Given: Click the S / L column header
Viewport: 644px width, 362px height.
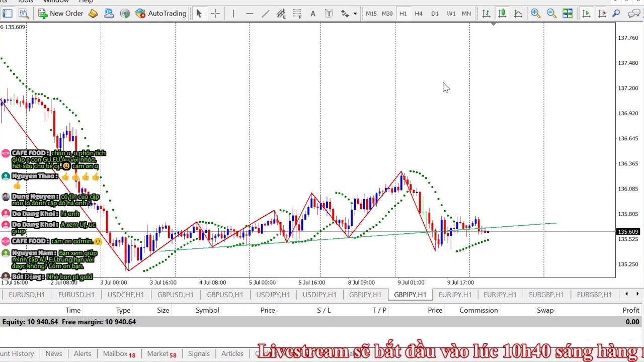Looking at the screenshot, I should pos(324,310).
